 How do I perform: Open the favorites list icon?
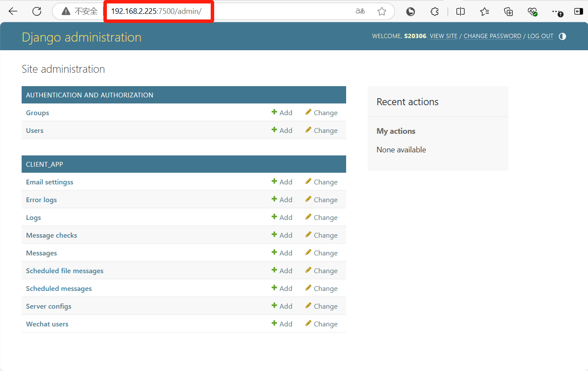tap(485, 12)
